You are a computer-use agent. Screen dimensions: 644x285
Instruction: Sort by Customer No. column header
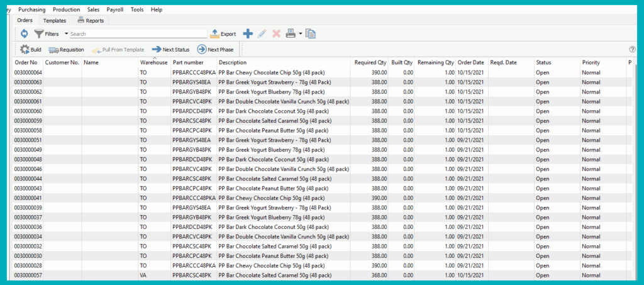pos(62,63)
